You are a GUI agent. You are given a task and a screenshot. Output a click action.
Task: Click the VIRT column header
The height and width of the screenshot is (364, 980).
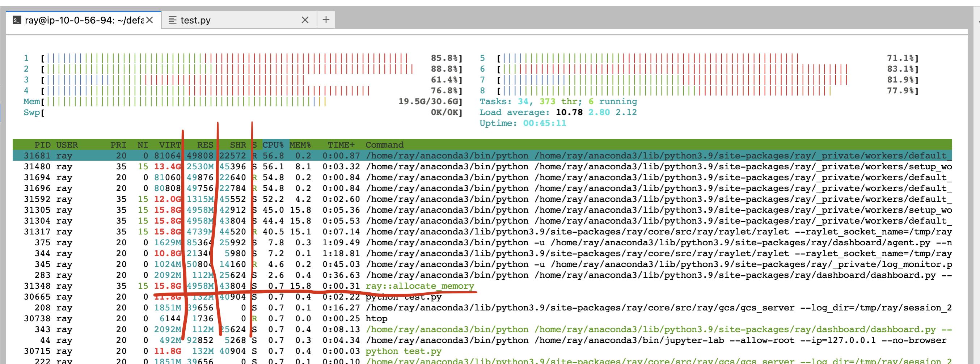point(170,144)
